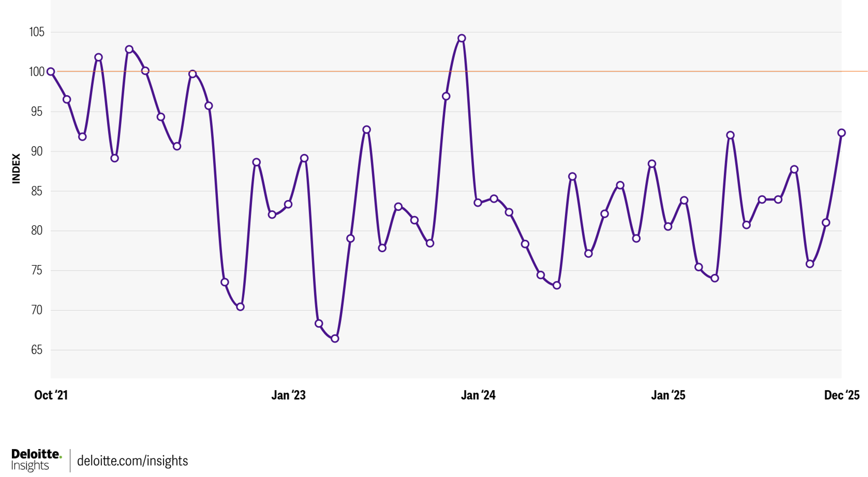Click the 90 y-axis tick label
The height and width of the screenshot is (477, 868).
tap(37, 152)
